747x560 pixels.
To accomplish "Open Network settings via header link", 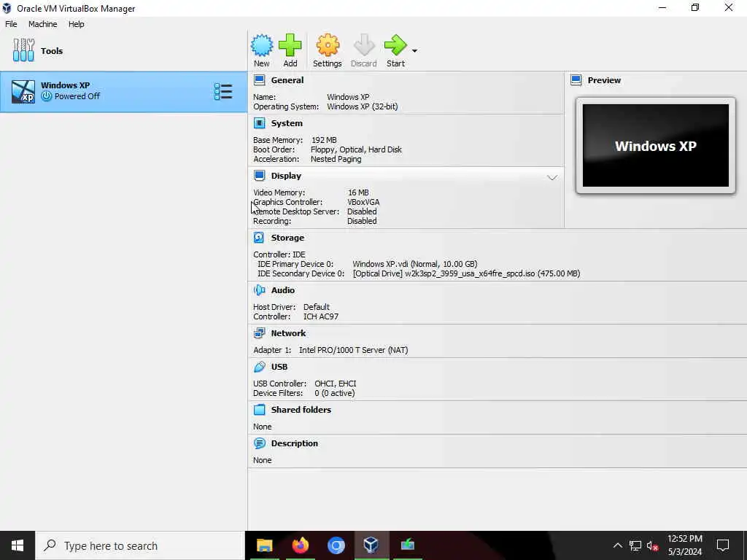I will point(288,332).
